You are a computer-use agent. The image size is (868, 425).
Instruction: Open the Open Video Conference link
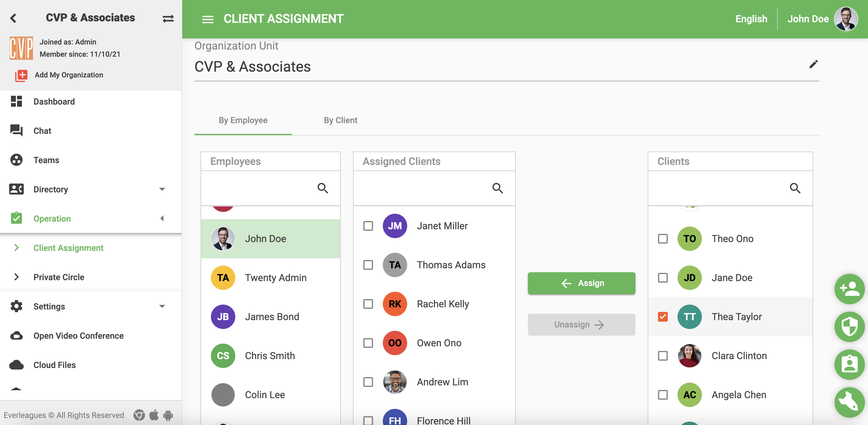point(78,336)
